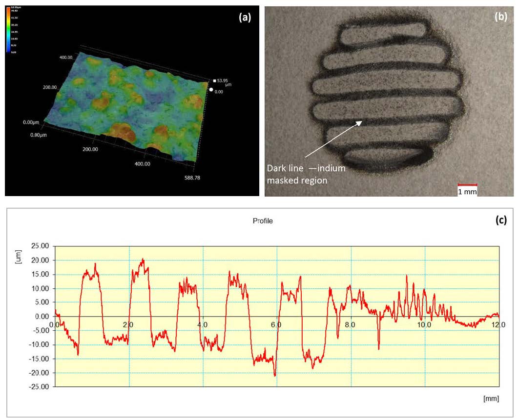518x420 pixels.
Task: Click the "-10.00" y-axis value
Action: click(x=39, y=345)
